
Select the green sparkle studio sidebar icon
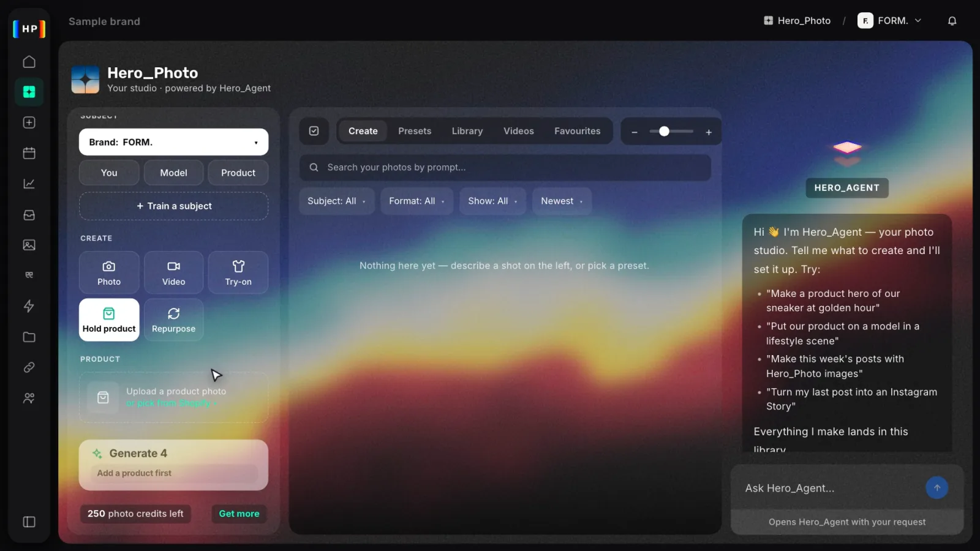[x=29, y=92]
